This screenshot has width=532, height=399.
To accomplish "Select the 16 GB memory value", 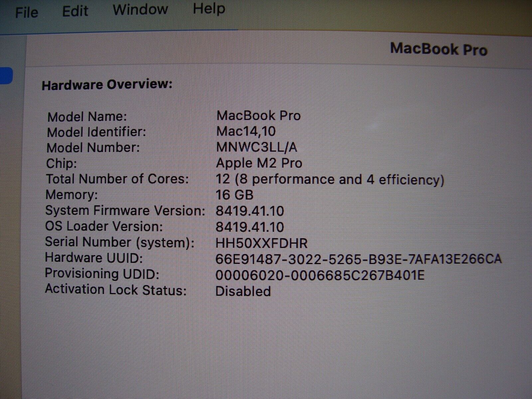I will click(x=234, y=195).
